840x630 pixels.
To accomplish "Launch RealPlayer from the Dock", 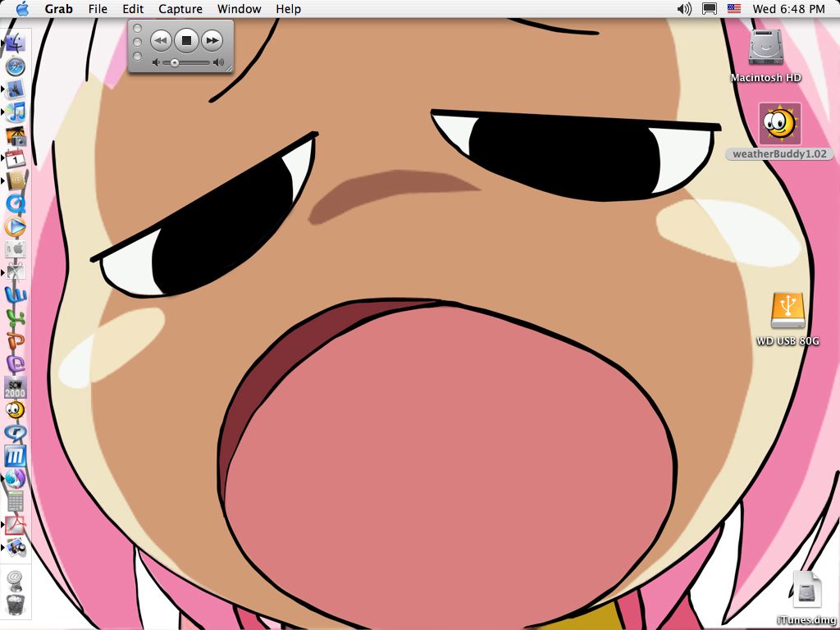I will (x=15, y=432).
